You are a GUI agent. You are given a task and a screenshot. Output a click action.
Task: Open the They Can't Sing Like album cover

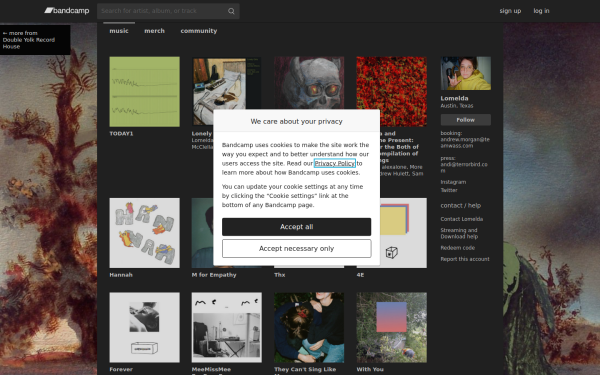pos(309,328)
